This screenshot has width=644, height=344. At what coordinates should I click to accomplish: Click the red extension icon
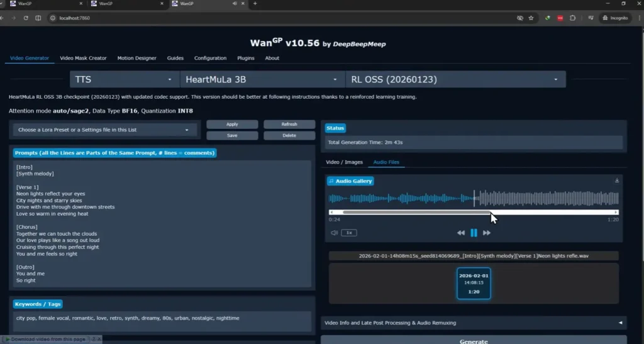pyautogui.click(x=560, y=18)
